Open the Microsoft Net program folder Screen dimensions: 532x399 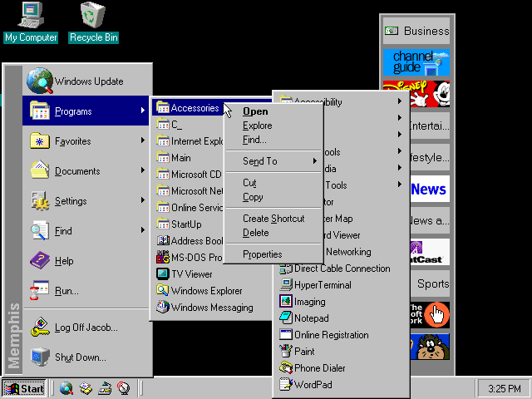[x=189, y=191]
